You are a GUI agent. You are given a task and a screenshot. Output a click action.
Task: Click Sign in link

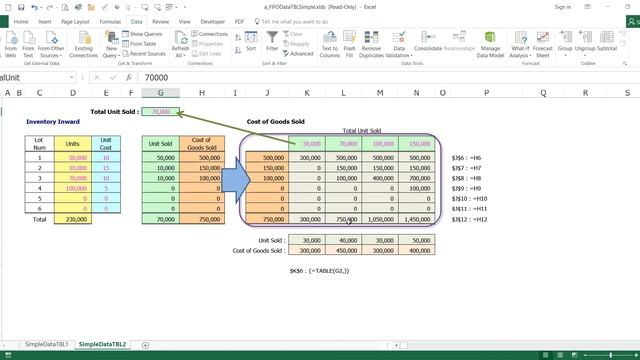tap(563, 7)
